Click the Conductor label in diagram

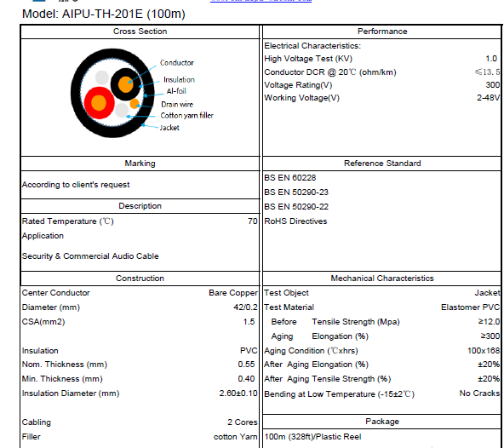click(x=177, y=63)
